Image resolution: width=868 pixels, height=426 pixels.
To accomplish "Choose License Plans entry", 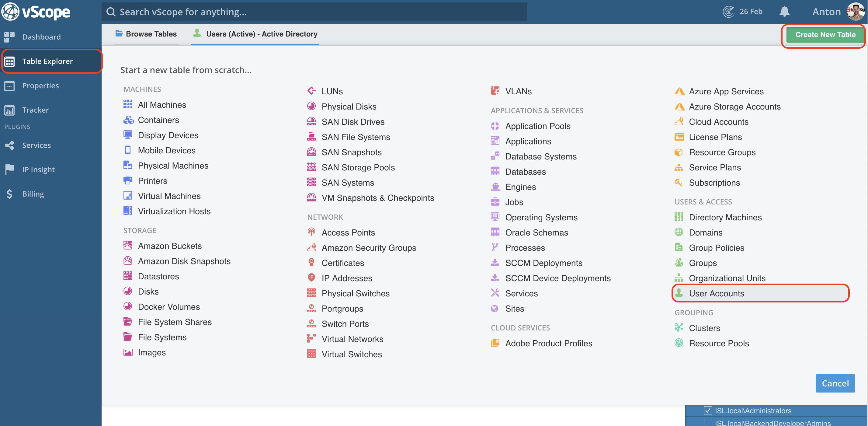I will [715, 137].
